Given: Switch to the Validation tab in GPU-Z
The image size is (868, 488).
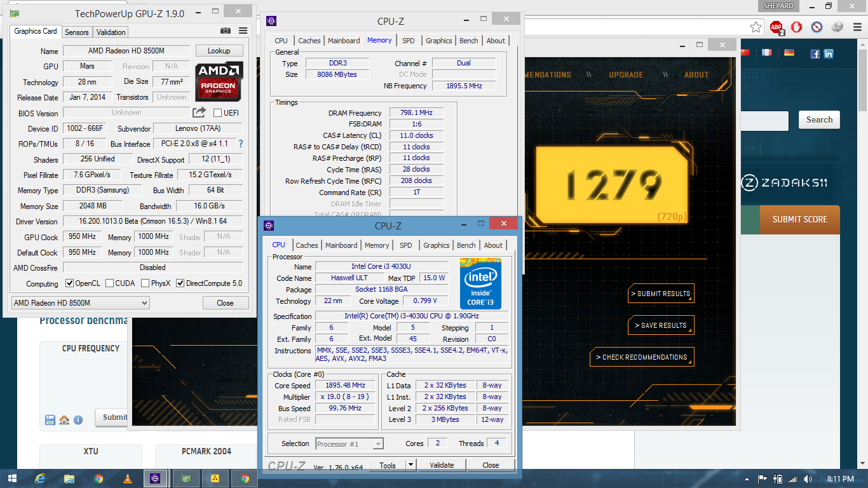Looking at the screenshot, I should 111,32.
